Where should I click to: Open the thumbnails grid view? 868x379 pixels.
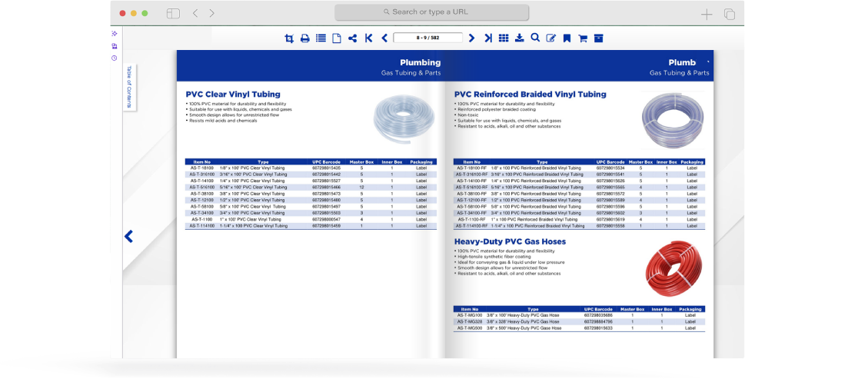coord(504,38)
